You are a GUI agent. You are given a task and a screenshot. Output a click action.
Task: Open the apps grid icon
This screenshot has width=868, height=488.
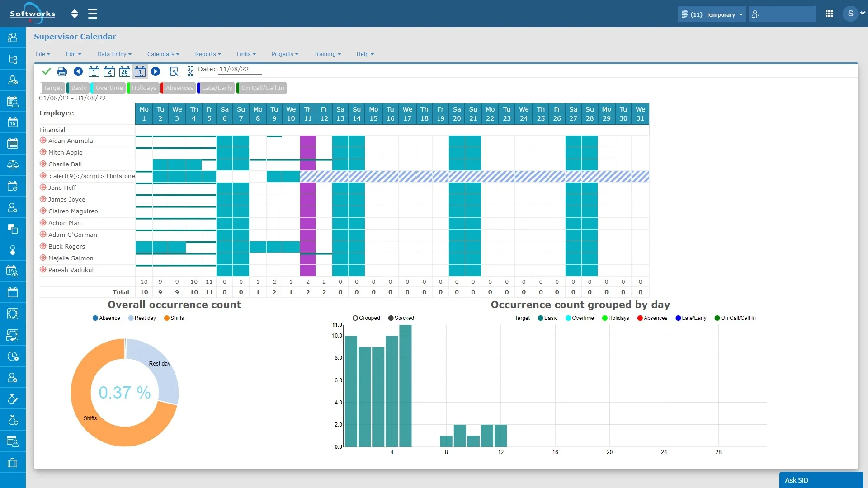(x=829, y=14)
